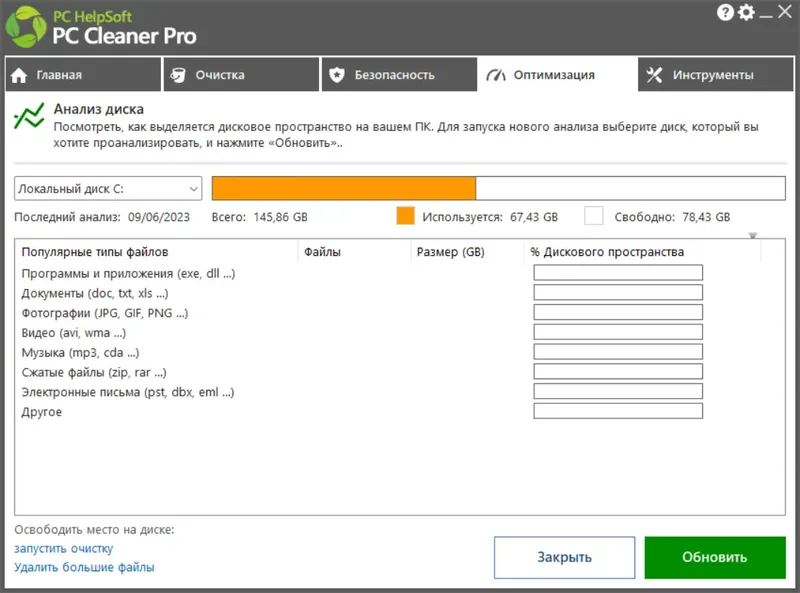Select the Программы и приложения row
The image size is (800, 593).
pyautogui.click(x=400, y=274)
